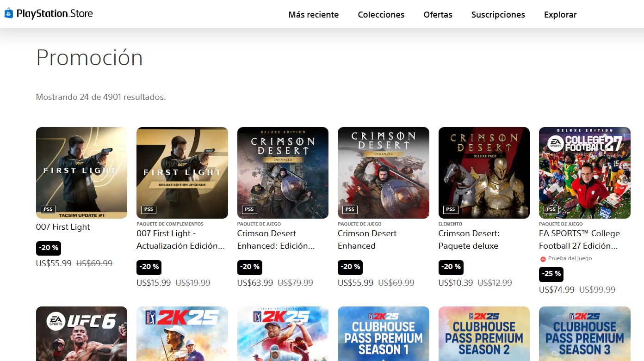Click 007 First Light - Actualización Edición title

[x=181, y=239]
